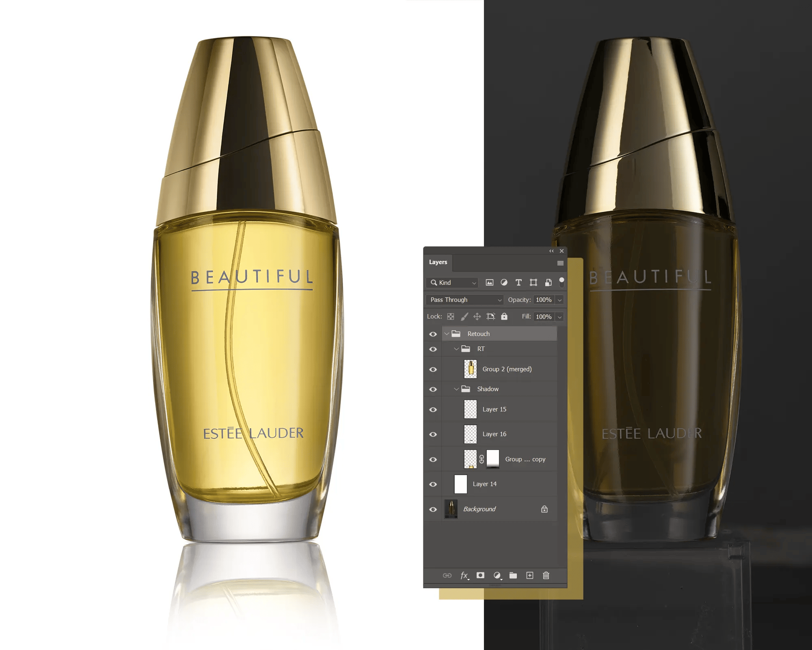Open the Opacity slider arrow
This screenshot has height=650, width=812.
coord(559,300)
